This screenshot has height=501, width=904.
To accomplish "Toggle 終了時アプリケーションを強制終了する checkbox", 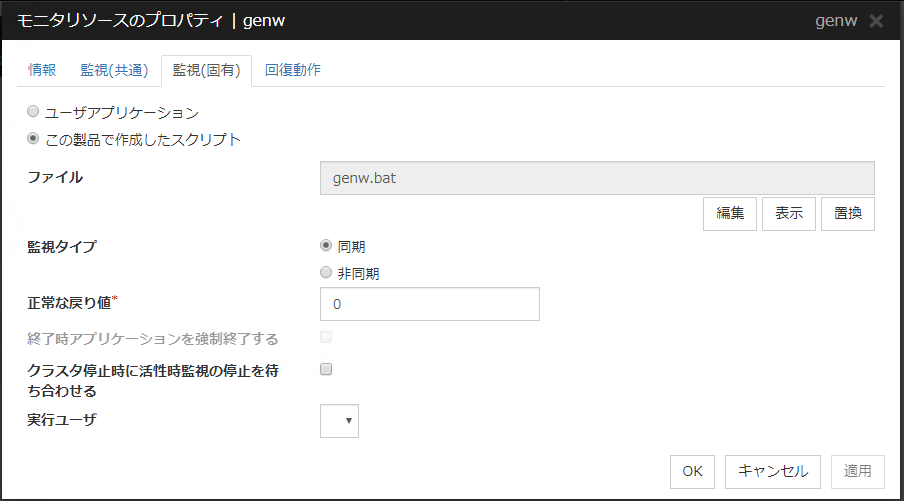I will click(x=325, y=338).
